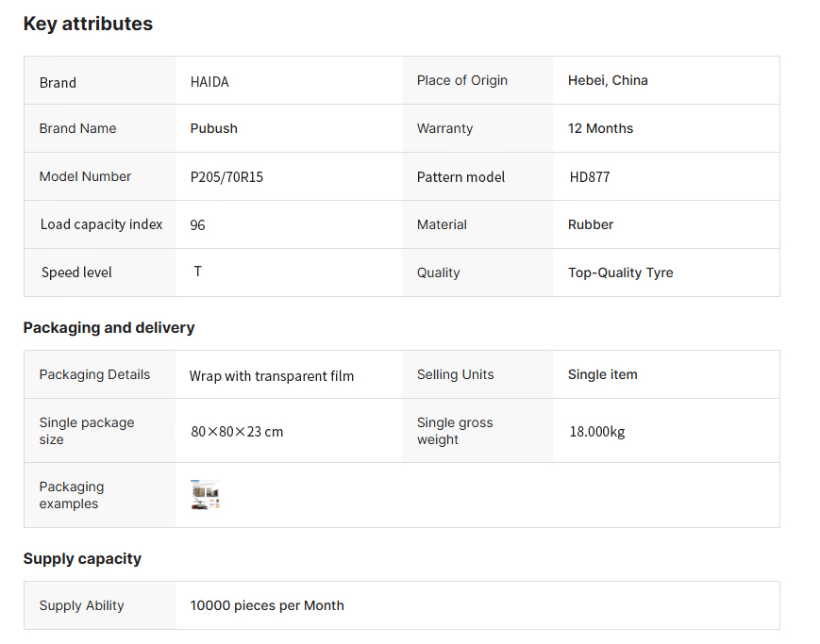Click the HD877 pattern model value
Screen dimensions: 820x644
(x=590, y=176)
